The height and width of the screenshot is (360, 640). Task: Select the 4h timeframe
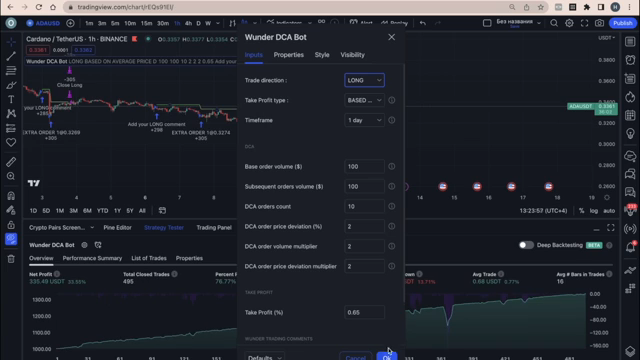pos(188,23)
